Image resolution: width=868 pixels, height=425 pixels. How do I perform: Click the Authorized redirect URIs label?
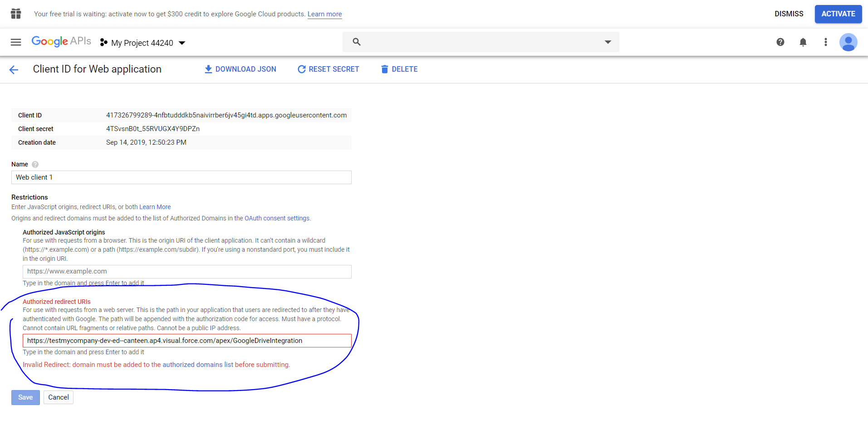coord(57,302)
